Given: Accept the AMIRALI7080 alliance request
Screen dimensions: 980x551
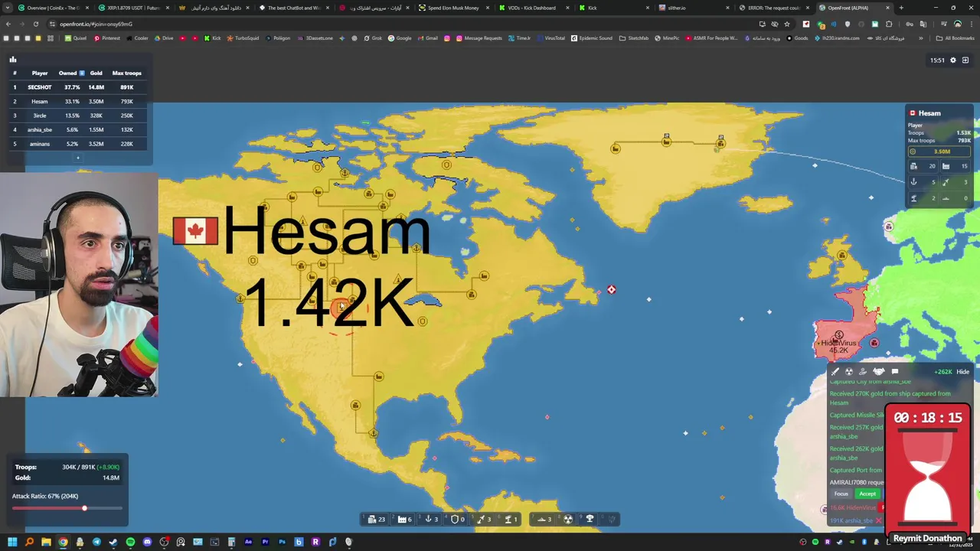Looking at the screenshot, I should tap(867, 494).
